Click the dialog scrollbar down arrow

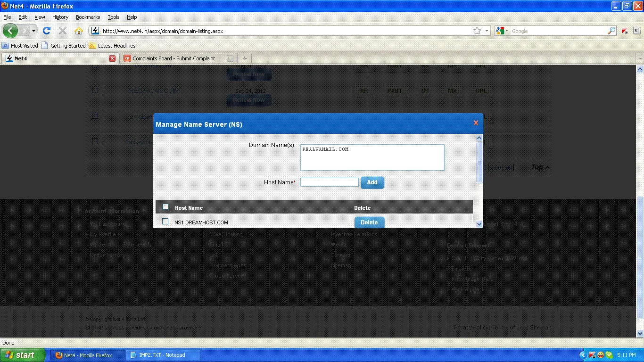[479, 224]
